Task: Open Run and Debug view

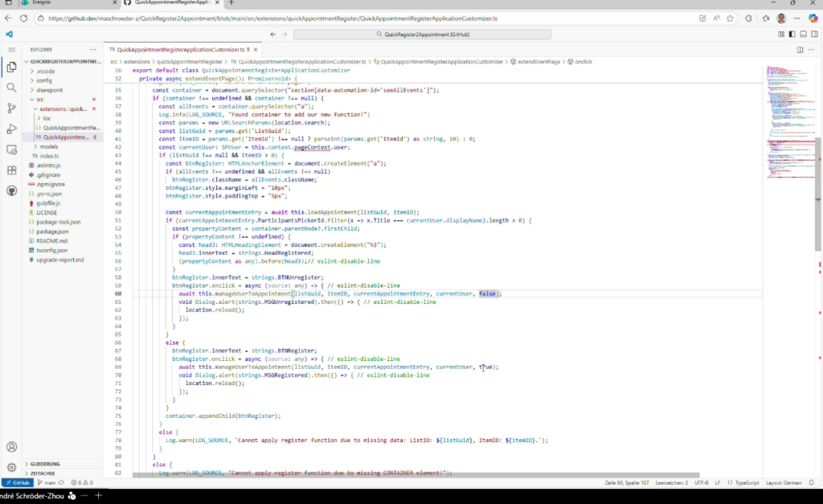Action: (11, 129)
